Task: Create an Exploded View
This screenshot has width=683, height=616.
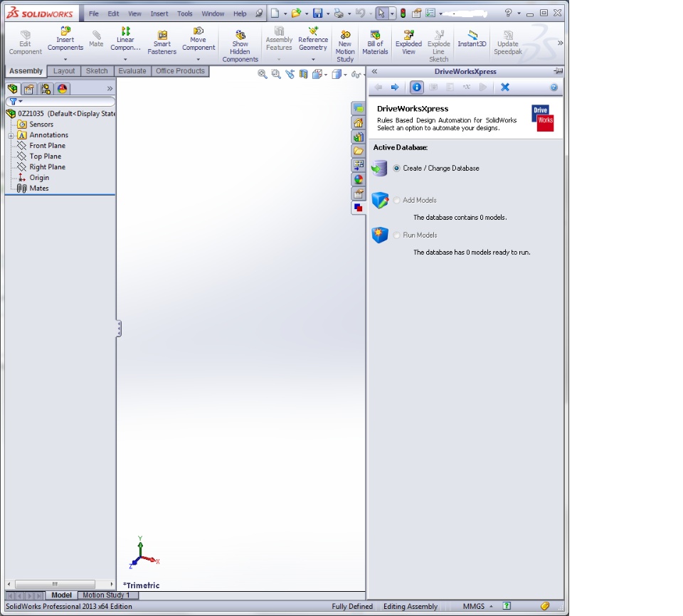Action: [x=408, y=43]
